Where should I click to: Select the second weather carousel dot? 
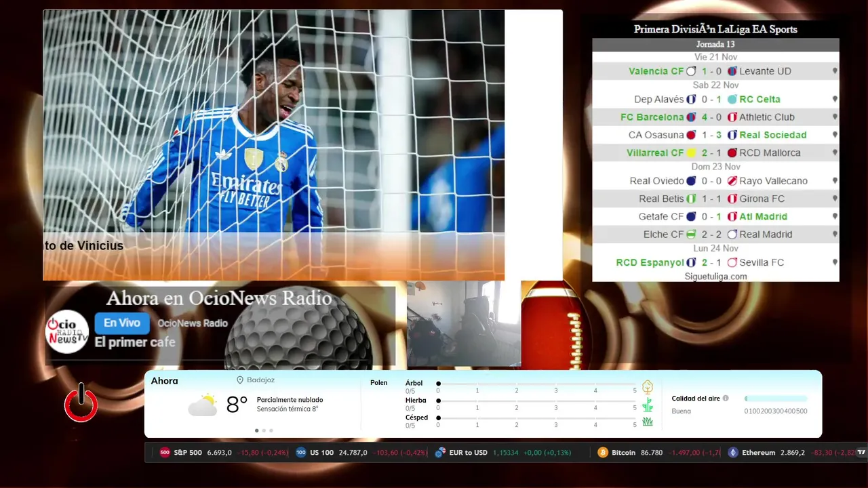point(264,430)
